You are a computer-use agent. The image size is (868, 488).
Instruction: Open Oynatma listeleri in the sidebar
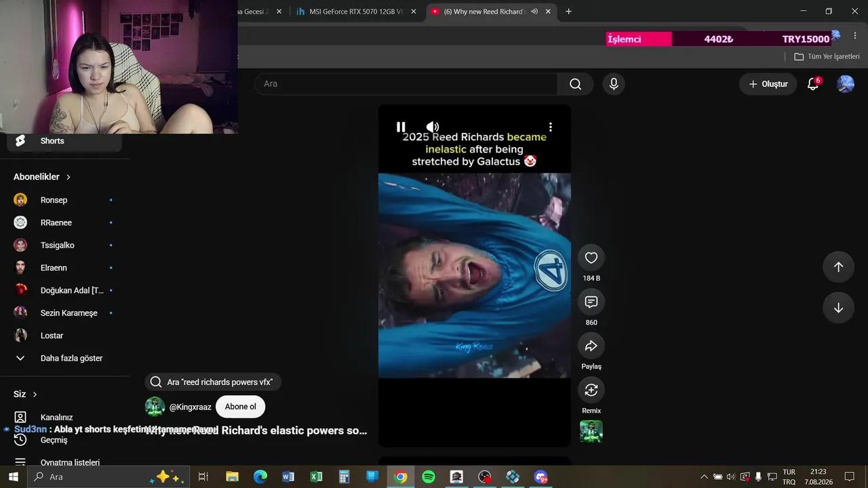pyautogui.click(x=64, y=462)
